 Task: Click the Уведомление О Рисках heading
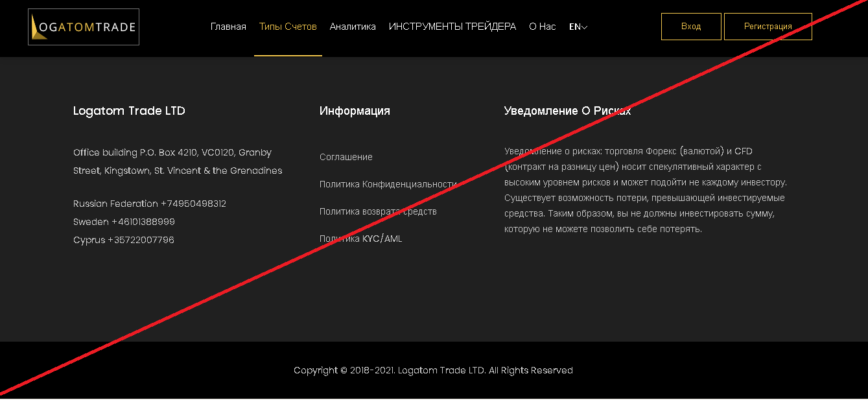(x=567, y=111)
